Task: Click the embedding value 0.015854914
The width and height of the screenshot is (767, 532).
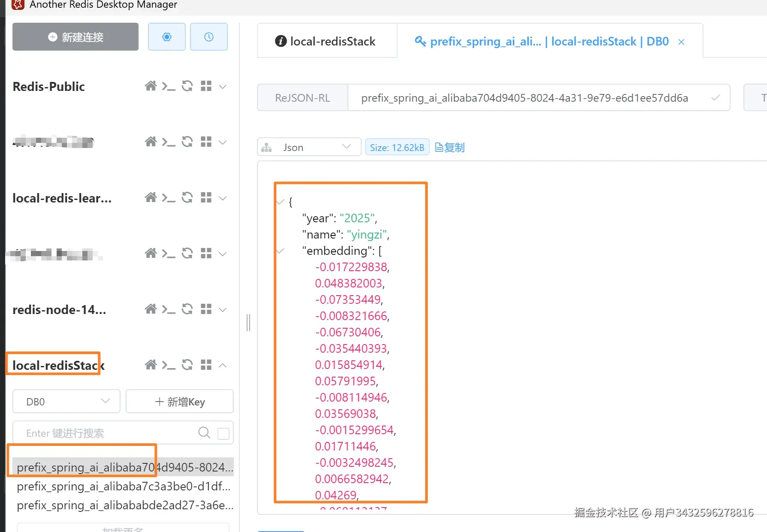Action: coord(348,365)
